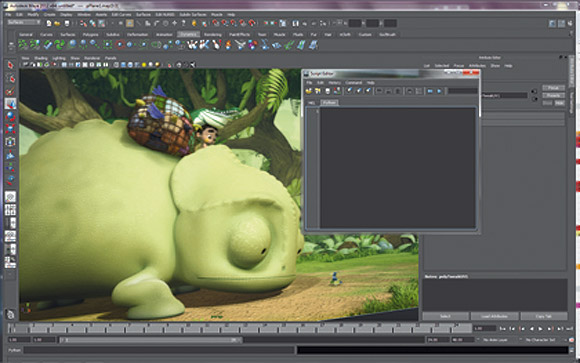Click the go to start playback button
This screenshot has height=363, width=580.
point(503,329)
